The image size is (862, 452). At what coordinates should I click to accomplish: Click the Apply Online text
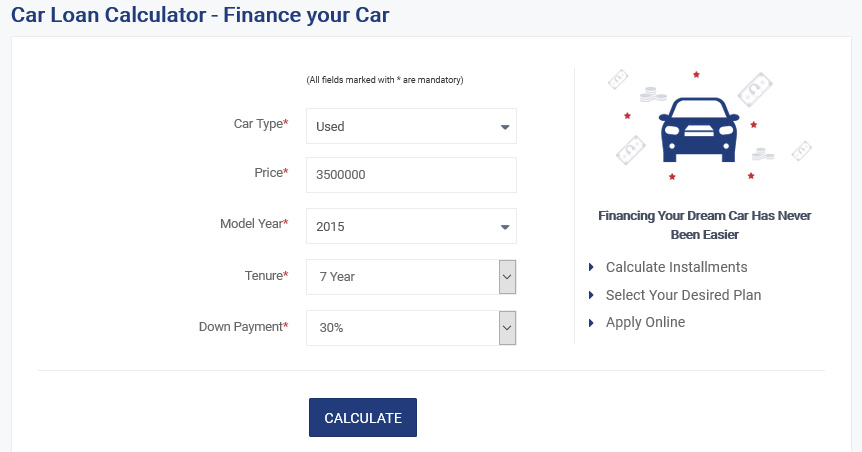(645, 322)
